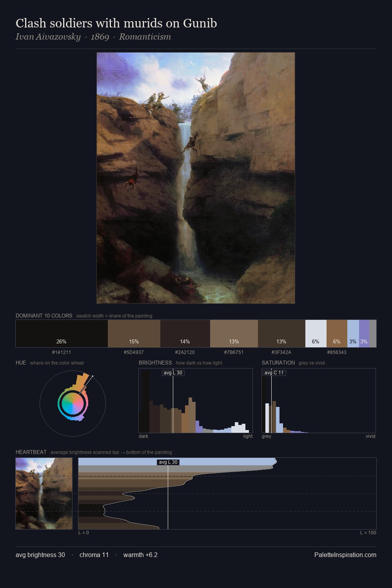Screen dimensions: 392x588
Task: Click the hex label #3F342A
Action: coord(281,352)
